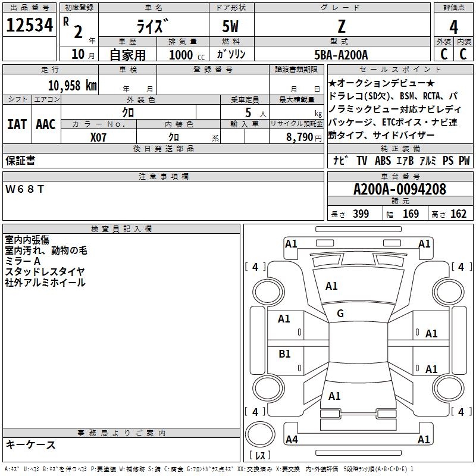Select the car name ライズ
The image size is (476, 476).
coord(152,26)
